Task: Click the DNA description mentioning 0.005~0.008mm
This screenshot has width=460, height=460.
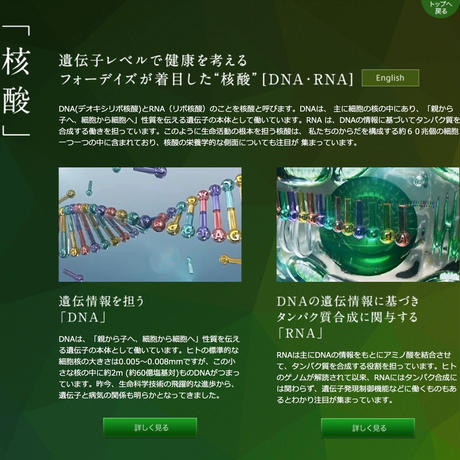Action: [149, 367]
